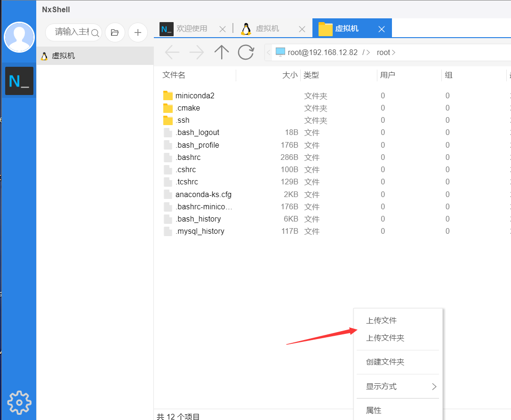This screenshot has height=420, width=511.
Task: Click the yellow folder icon on the file tab
Action: point(326,28)
